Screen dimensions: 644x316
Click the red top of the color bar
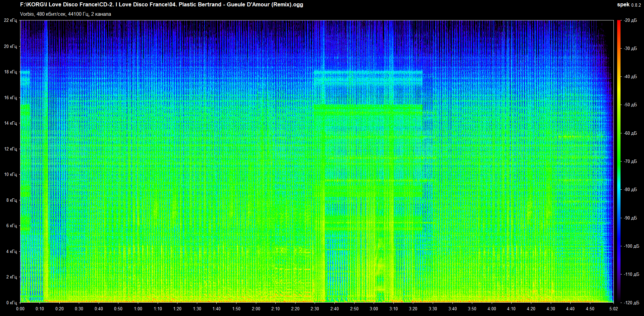click(x=619, y=22)
